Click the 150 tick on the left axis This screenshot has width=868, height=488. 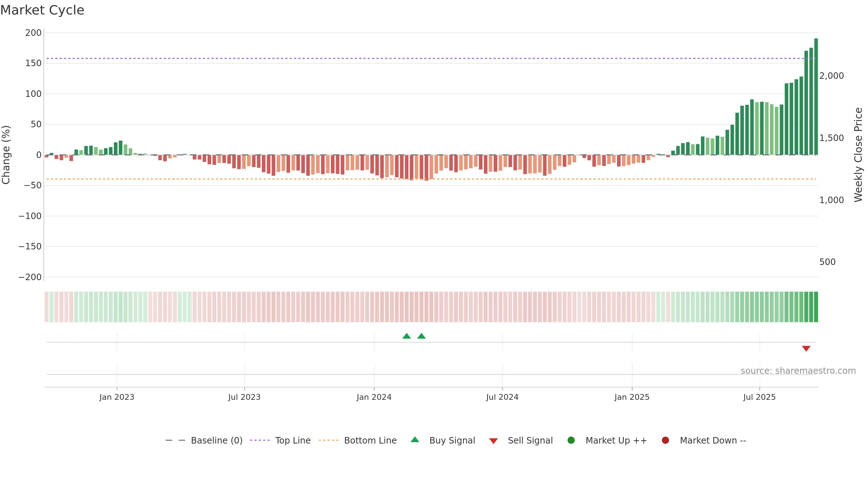(33, 63)
